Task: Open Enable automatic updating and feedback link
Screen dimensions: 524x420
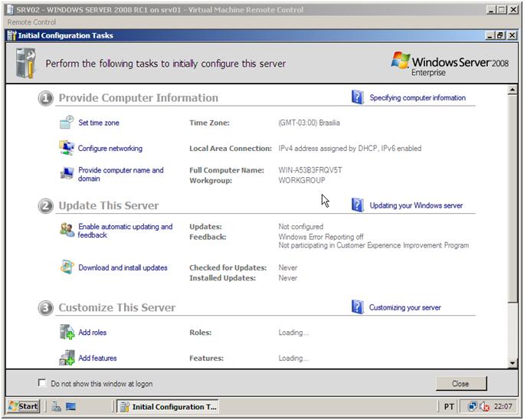Action: (125, 231)
